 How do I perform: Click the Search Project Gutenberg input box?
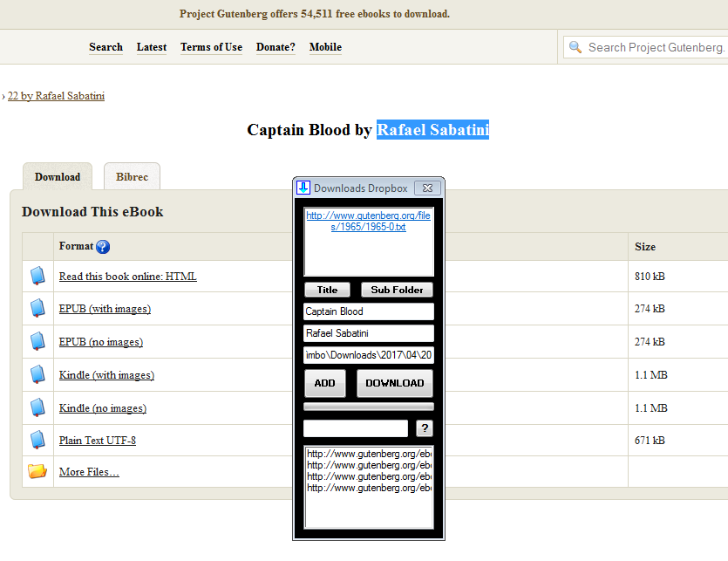[646, 47]
